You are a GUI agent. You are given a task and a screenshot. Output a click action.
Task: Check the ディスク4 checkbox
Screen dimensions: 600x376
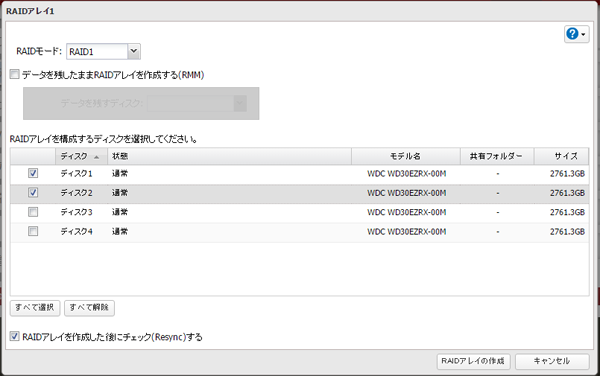pos(33,231)
